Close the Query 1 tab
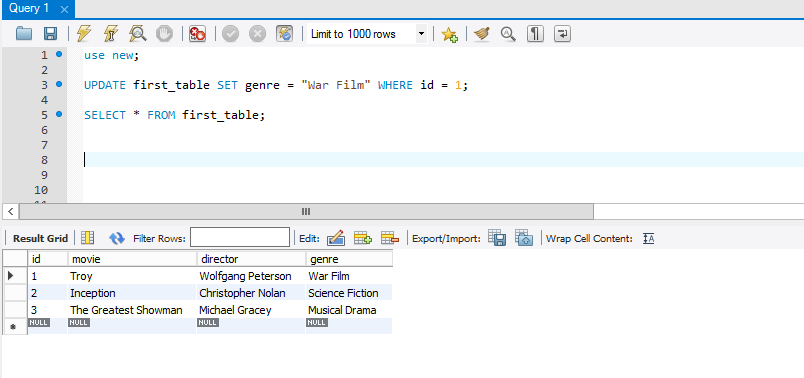This screenshot has height=378, width=804. coord(64,9)
